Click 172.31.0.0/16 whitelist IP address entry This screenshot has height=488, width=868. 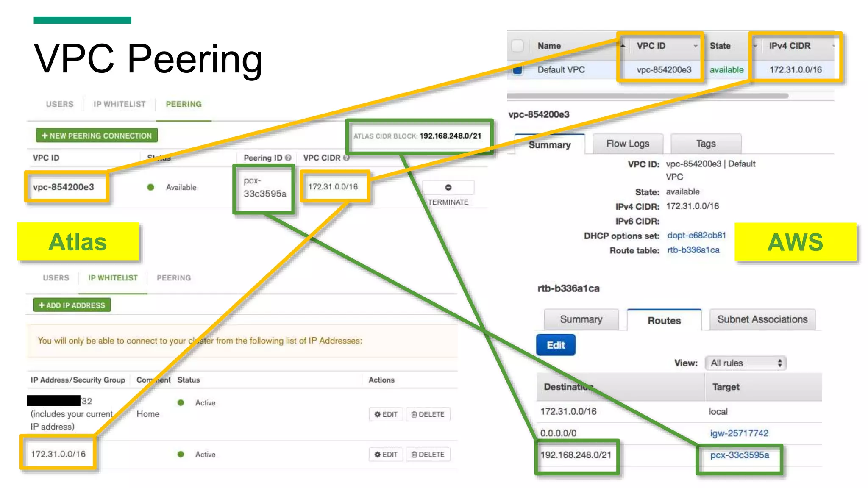click(x=58, y=454)
